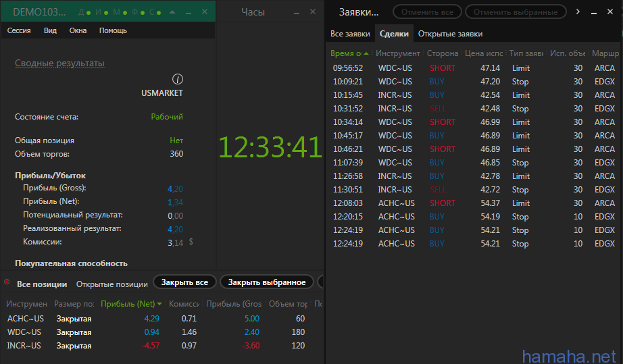623x364 pixels.
Task: Collapse main window using title bar triangle
Action: tap(172, 12)
